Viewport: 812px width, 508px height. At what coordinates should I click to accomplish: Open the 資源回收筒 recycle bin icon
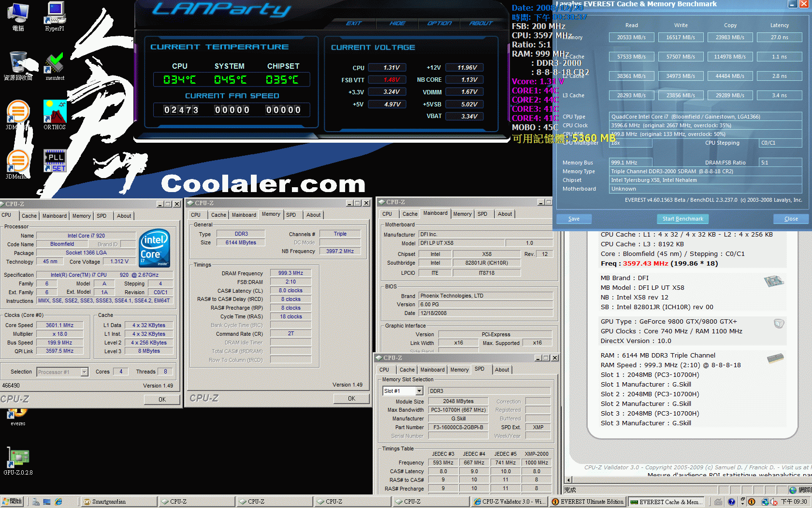click(x=18, y=66)
